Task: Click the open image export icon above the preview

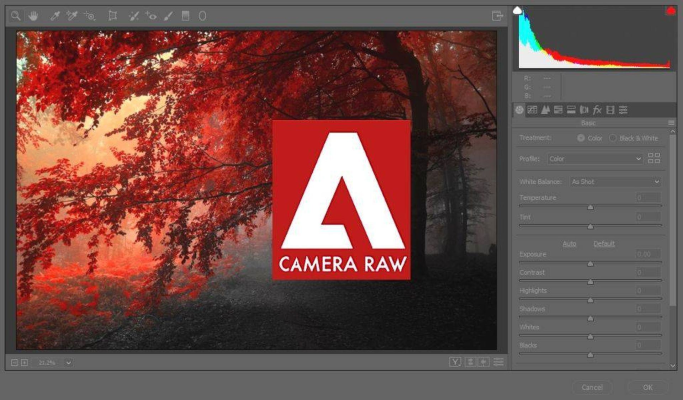Action: pos(498,16)
